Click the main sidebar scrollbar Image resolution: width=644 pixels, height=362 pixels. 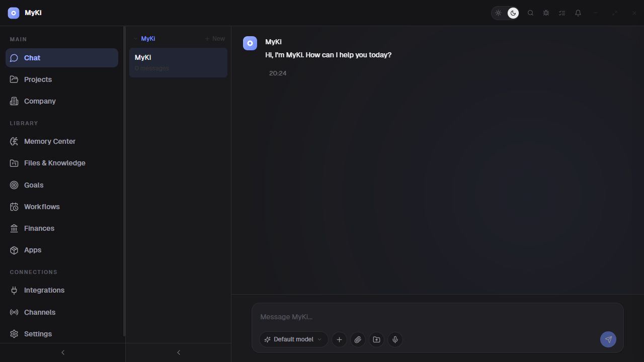tap(124, 181)
